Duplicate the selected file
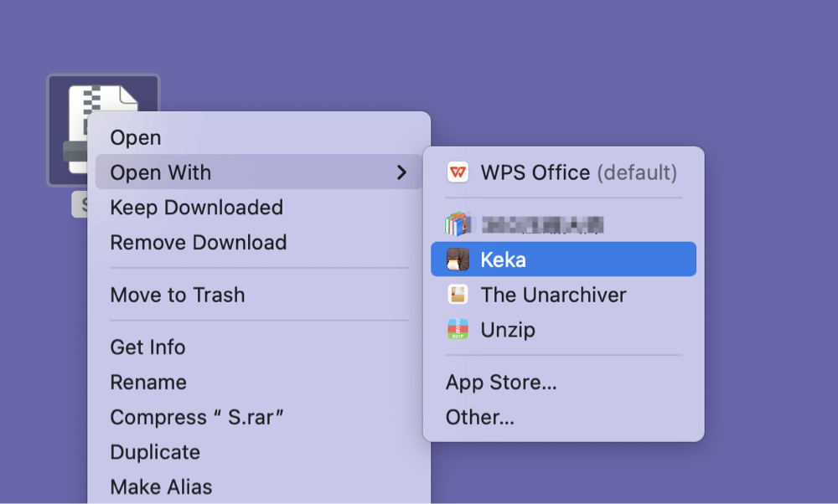The image size is (838, 504). coord(155,451)
